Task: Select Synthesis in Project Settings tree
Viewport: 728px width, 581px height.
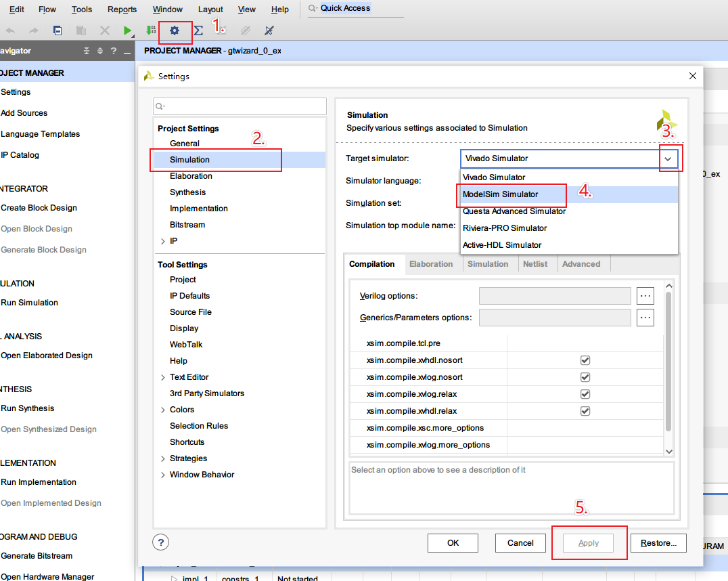Action: tap(187, 192)
